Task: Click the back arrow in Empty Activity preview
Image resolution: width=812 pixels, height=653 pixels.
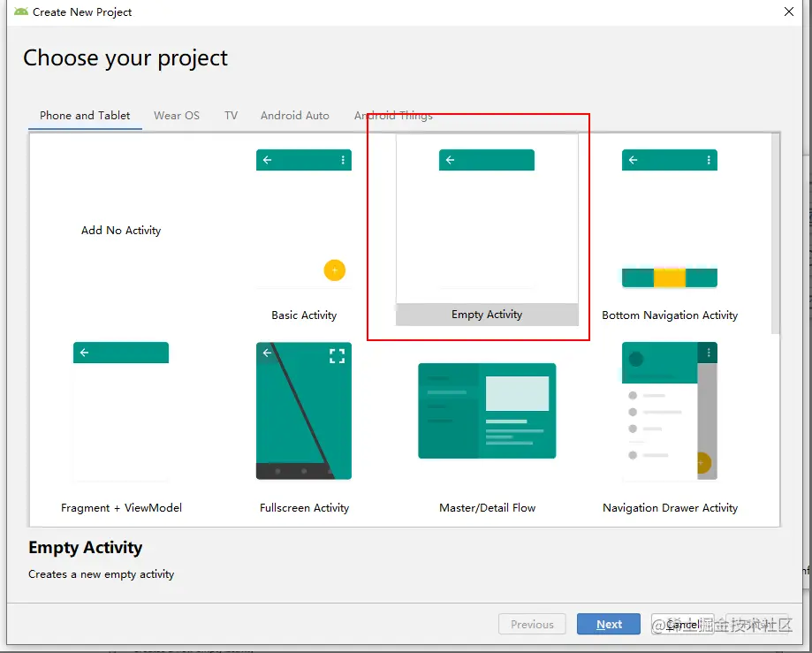Action: click(x=450, y=160)
